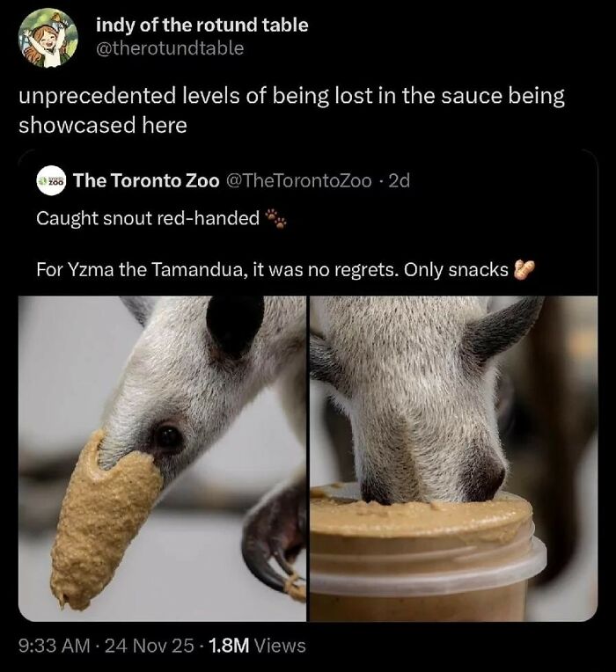Screen dimensions: 616x672
Task: Select the "unprecedented levels" tweet text
Action: tap(290, 110)
